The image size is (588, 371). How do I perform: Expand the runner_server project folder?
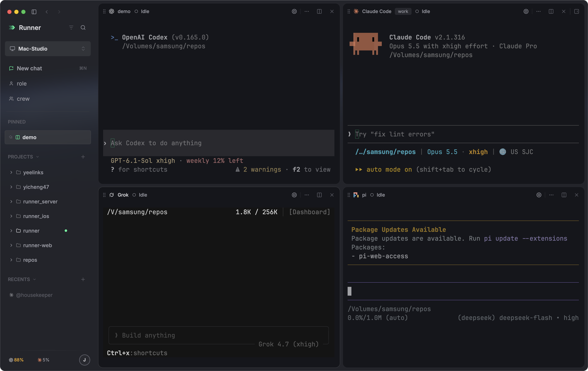(x=11, y=201)
